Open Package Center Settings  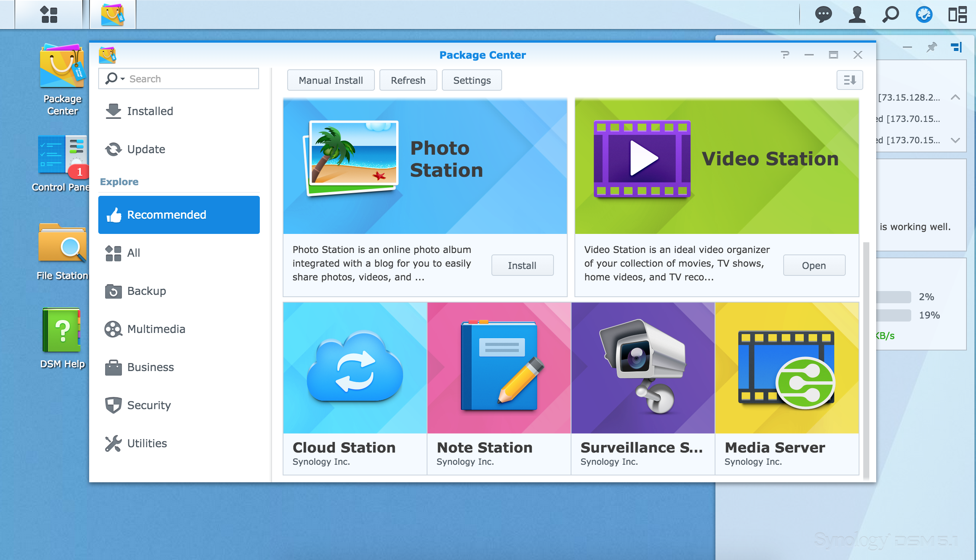pyautogui.click(x=472, y=80)
